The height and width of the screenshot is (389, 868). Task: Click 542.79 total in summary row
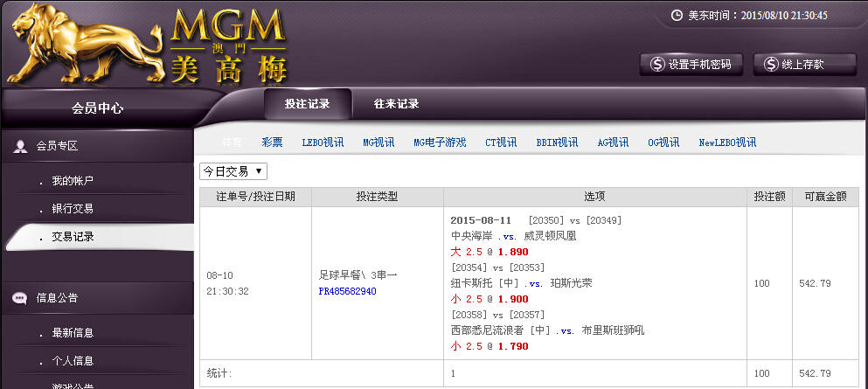(815, 373)
